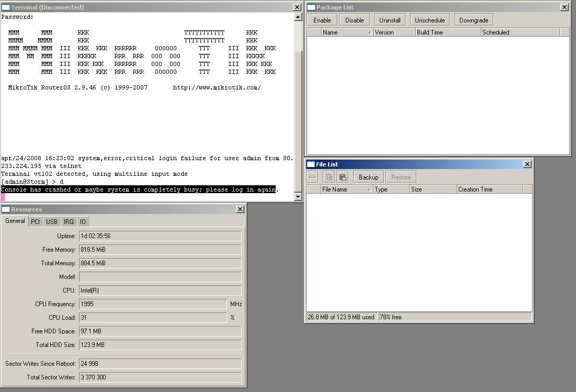The image size is (576, 392).
Task: Click the empty Model field
Action: (160, 277)
